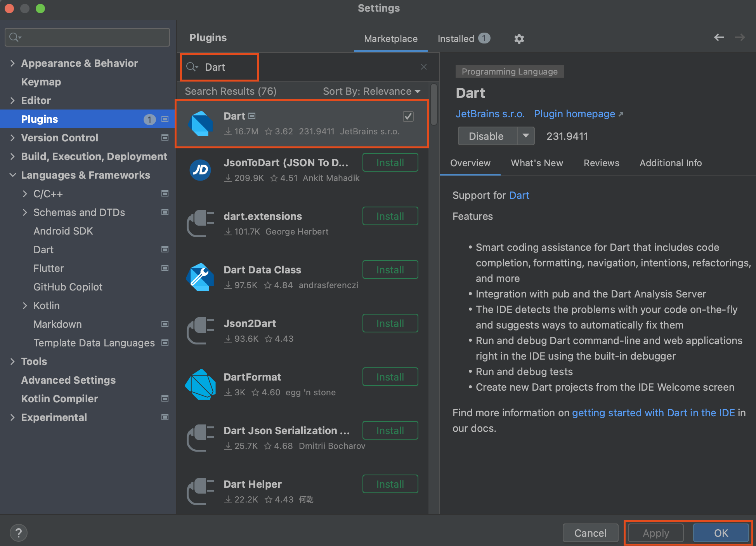Expand the Kotlin tree node
The image size is (756, 546).
pos(25,306)
